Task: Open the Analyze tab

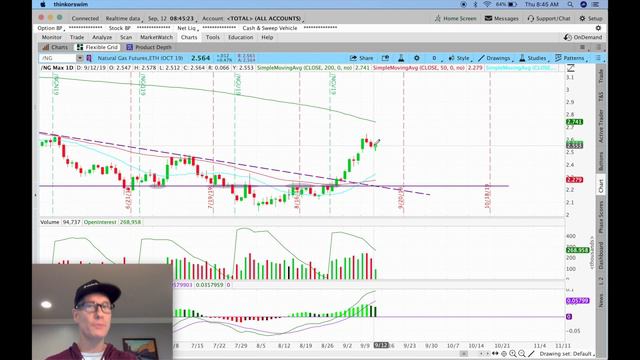Action: click(x=102, y=37)
